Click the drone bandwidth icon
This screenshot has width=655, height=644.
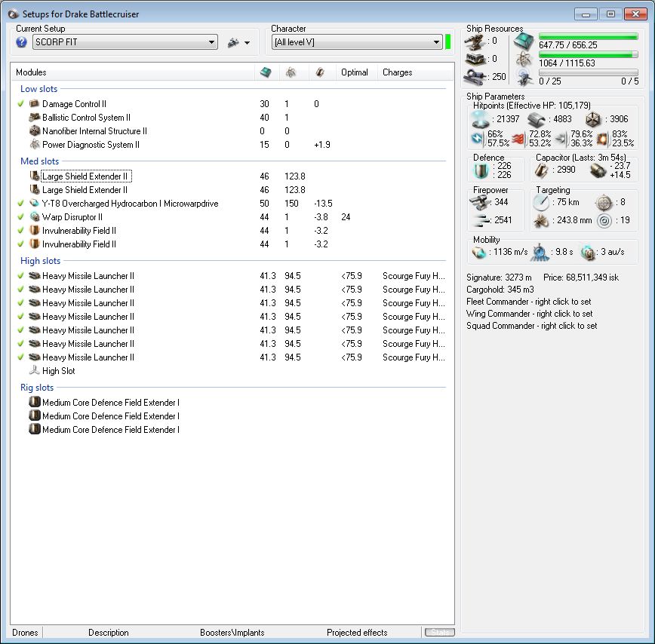tap(524, 78)
